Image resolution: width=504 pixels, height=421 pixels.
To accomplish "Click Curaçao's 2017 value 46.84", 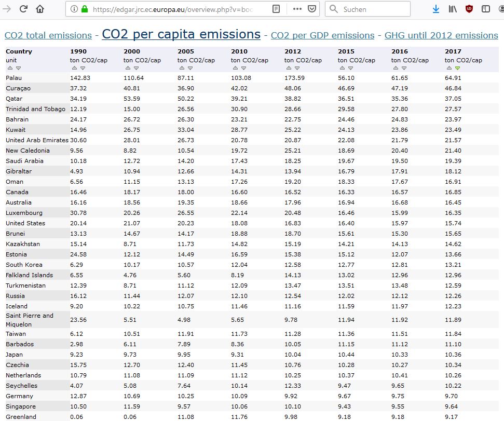I will click(453, 88).
